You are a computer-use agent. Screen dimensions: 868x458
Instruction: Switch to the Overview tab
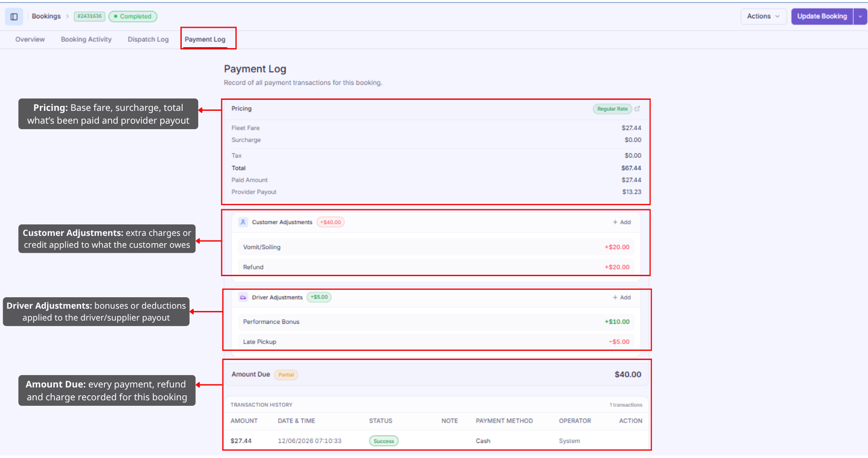[30, 39]
